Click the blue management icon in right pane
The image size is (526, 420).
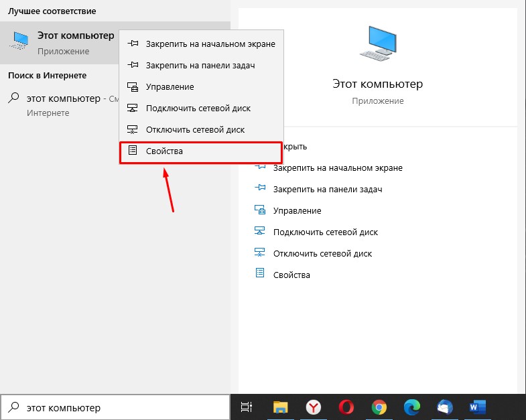(260, 210)
